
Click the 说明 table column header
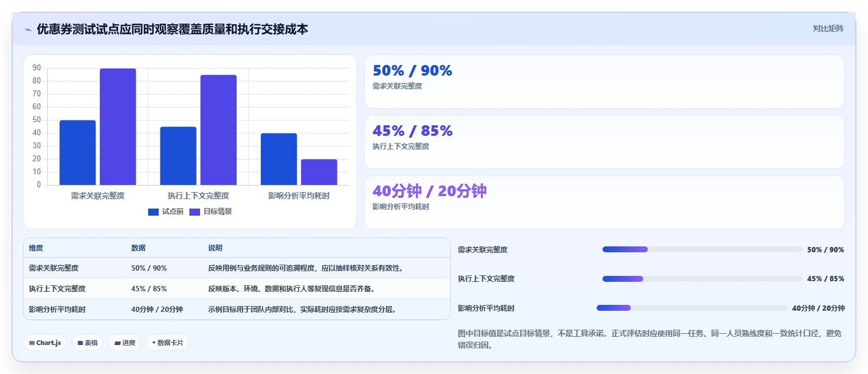(215, 248)
